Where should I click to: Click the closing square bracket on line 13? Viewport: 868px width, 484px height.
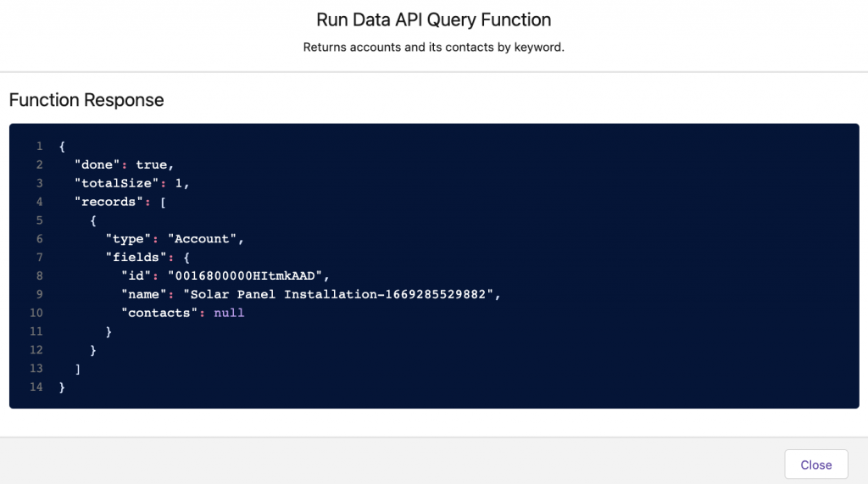pyautogui.click(x=78, y=369)
